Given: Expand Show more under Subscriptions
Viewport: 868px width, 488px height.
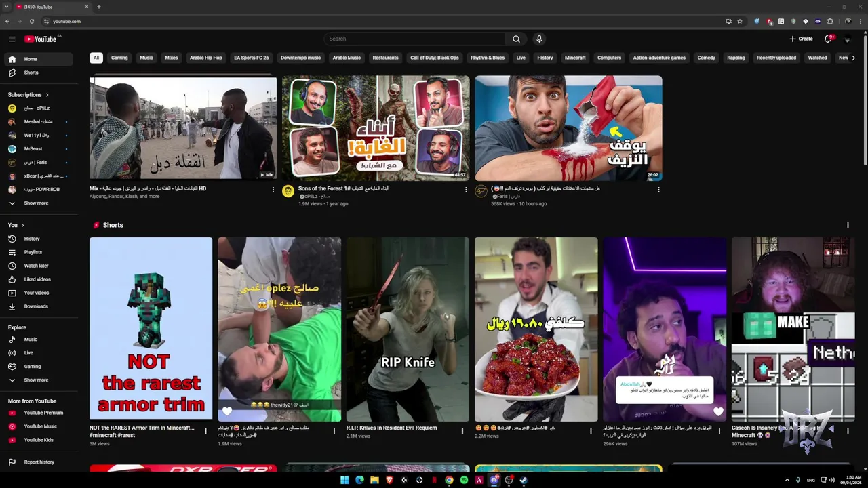Looking at the screenshot, I should point(39,203).
